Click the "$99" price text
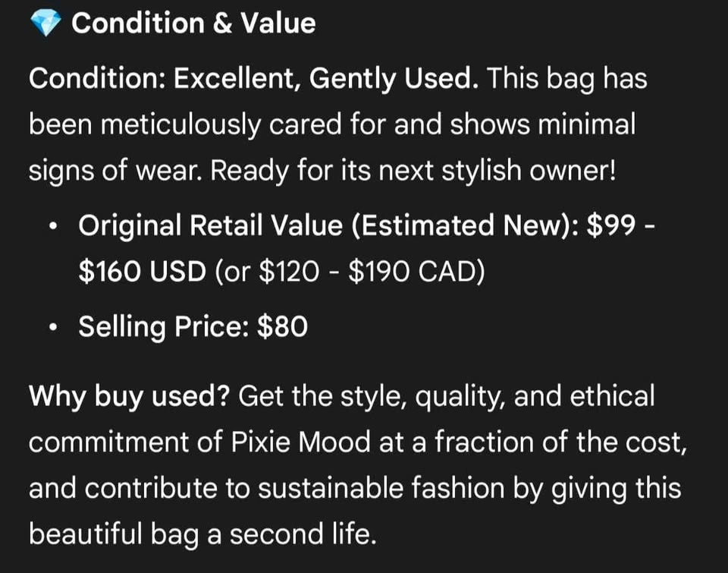The image size is (728, 573). 609,225
